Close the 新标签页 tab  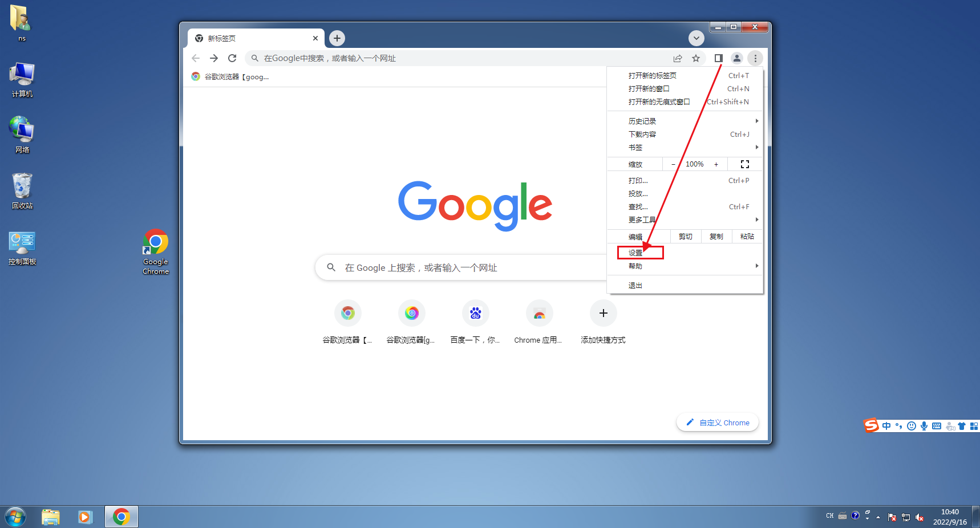point(315,38)
